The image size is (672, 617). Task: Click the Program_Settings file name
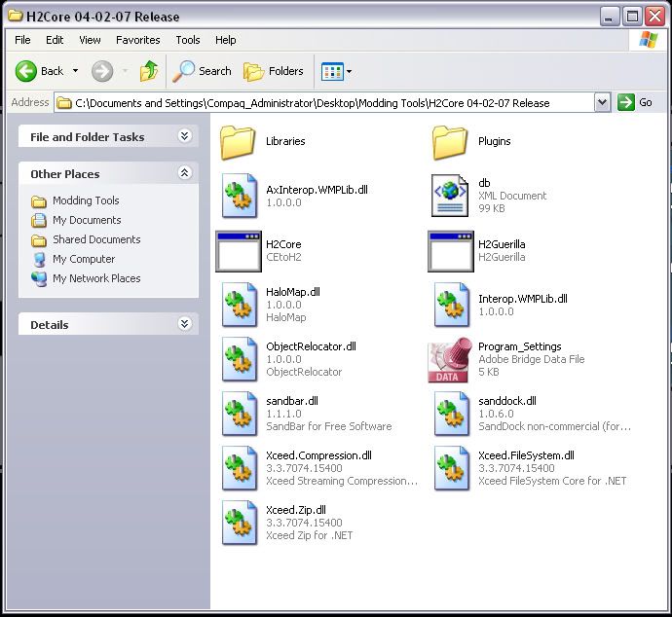click(x=519, y=346)
